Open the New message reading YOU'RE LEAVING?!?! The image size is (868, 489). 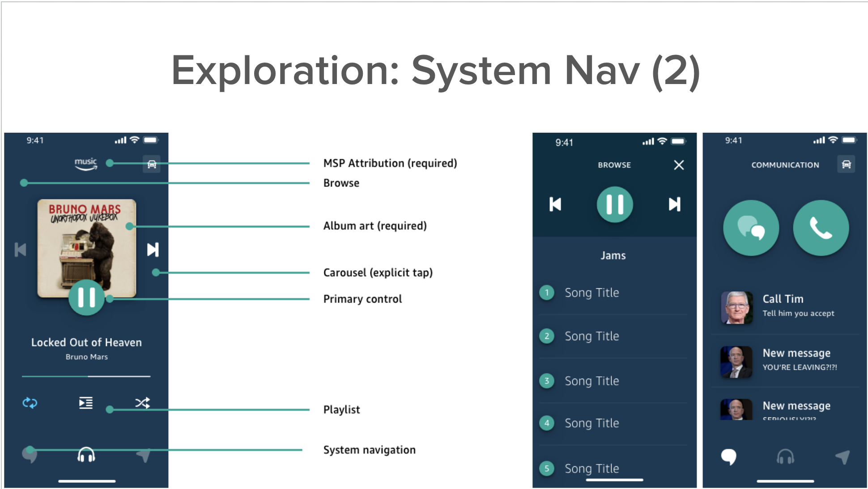click(786, 361)
